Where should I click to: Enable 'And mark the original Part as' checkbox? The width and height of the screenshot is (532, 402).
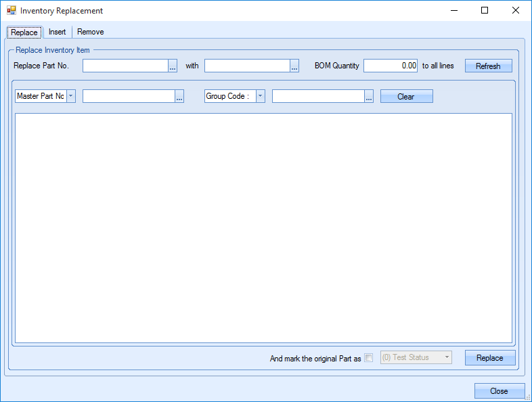369,358
